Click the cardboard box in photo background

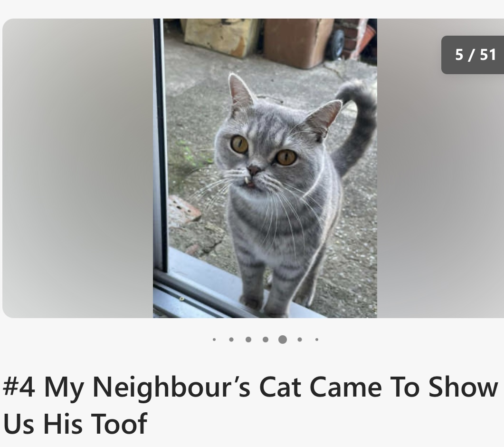coord(298,42)
